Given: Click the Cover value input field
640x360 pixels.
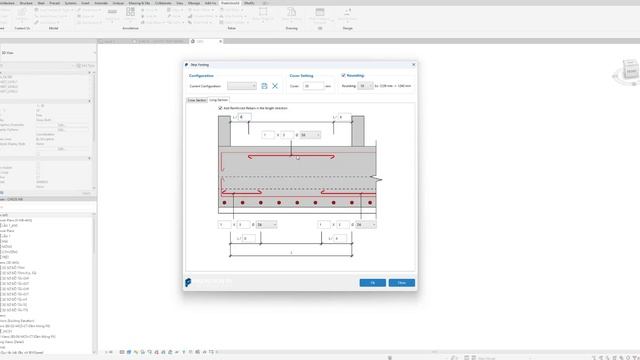Looking at the screenshot, I should [x=313, y=86].
